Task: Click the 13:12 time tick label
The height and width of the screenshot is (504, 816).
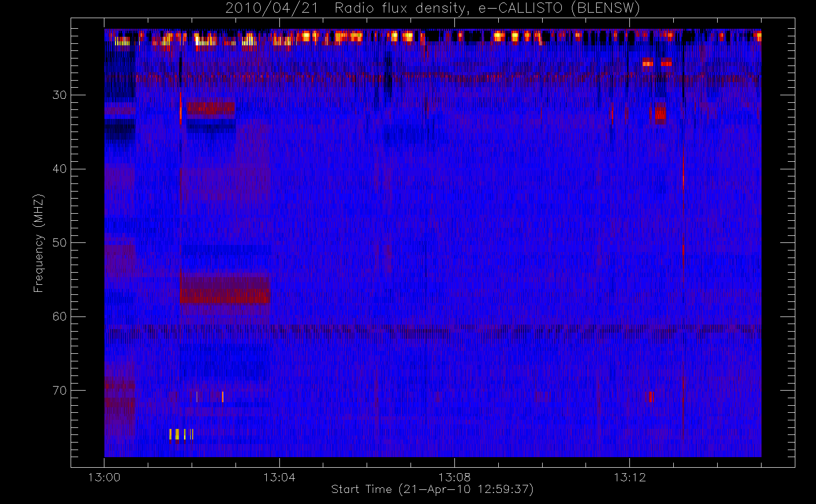Action: click(629, 477)
